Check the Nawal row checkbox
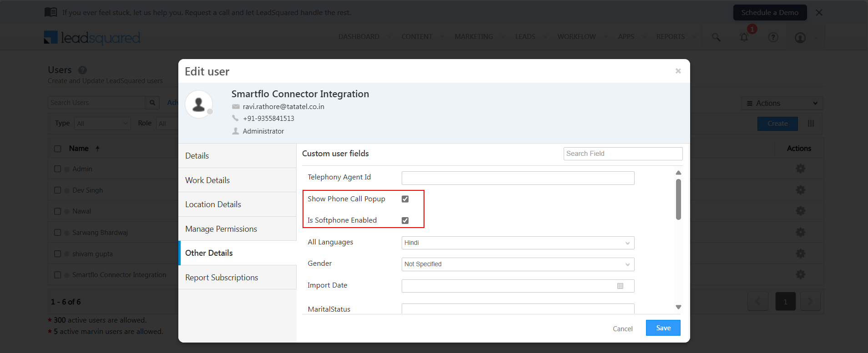 point(57,211)
